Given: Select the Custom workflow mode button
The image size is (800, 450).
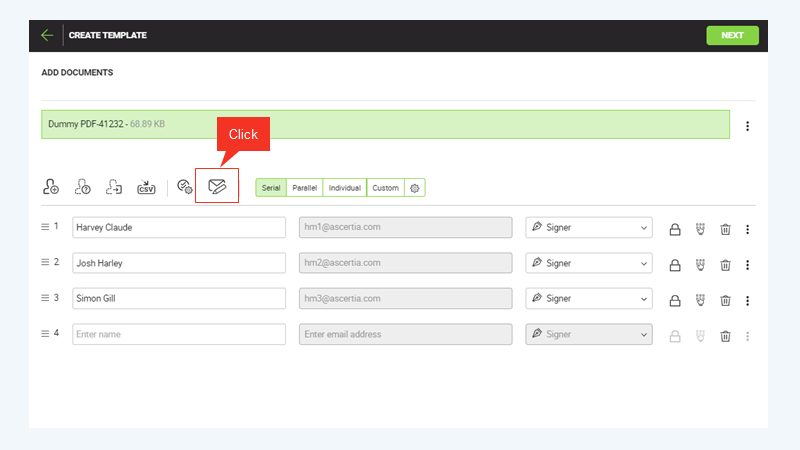Looking at the screenshot, I should click(x=385, y=188).
